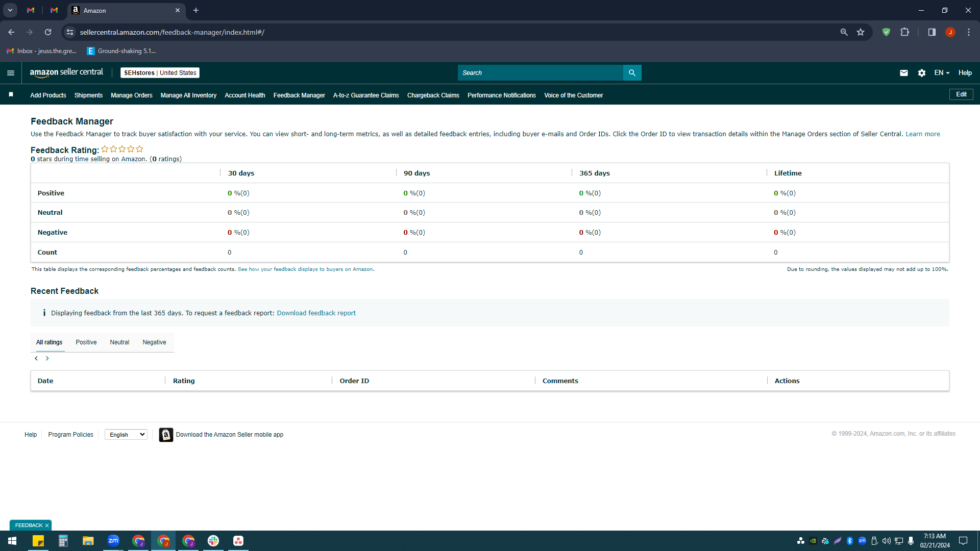Close the FEEDBACK widget with X
This screenshot has width=980, height=551.
47,525
